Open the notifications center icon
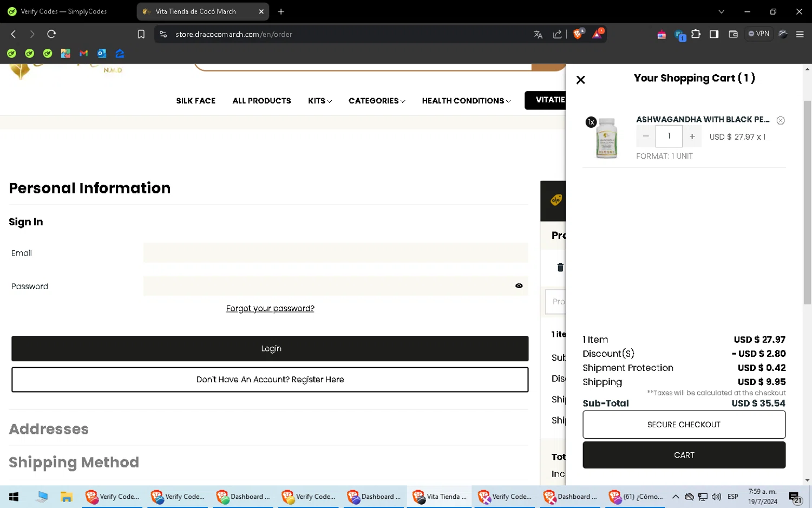The height and width of the screenshot is (508, 812). pos(795,497)
